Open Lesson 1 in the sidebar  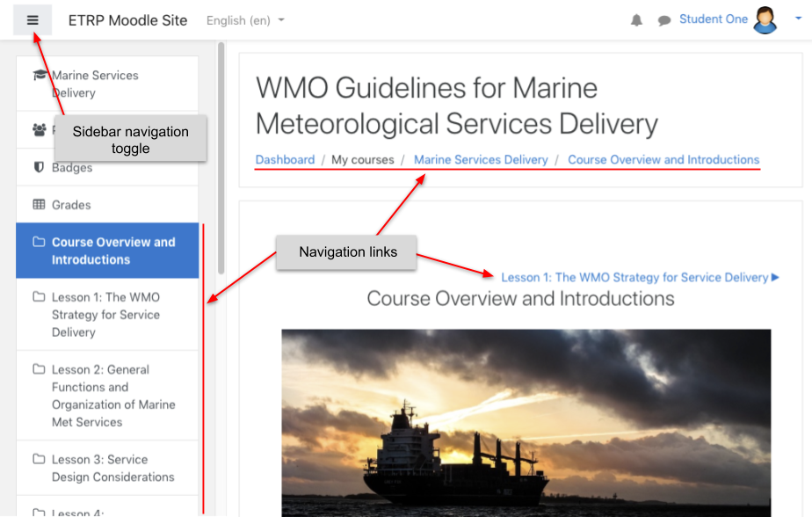tap(107, 315)
